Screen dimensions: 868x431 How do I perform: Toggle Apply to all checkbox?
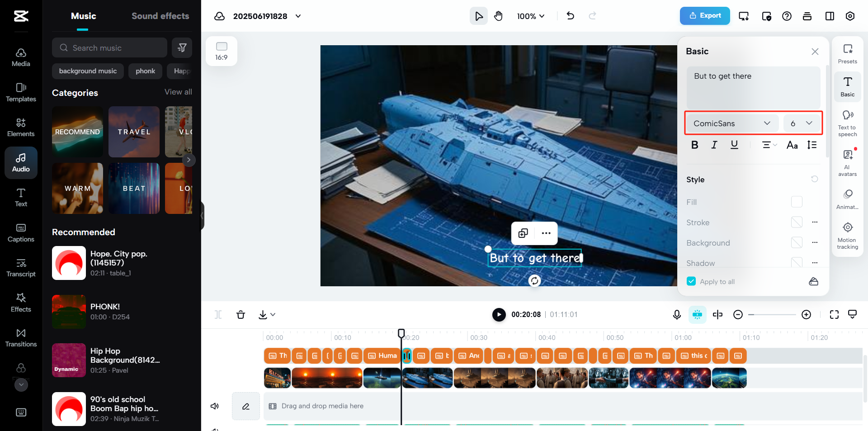point(691,281)
